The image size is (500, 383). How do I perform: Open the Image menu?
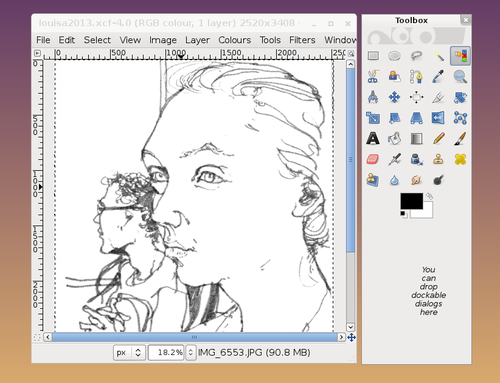coord(163,40)
